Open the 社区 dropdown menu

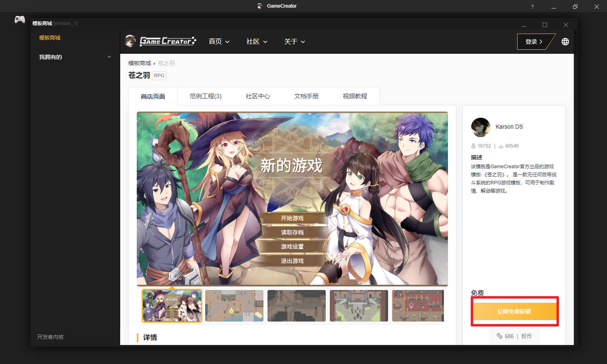(257, 42)
